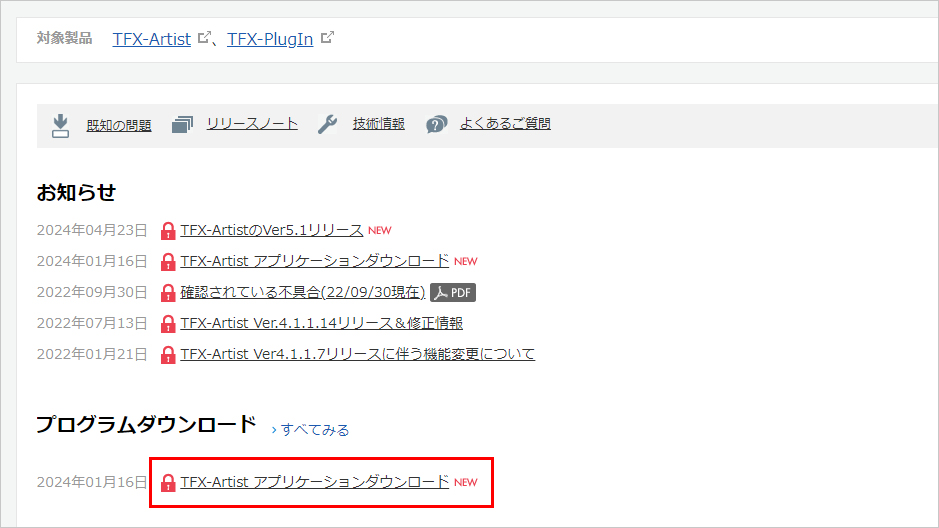939x528 pixels.
Task: Click the wrench icon beside 技術情報
Action: click(327, 125)
